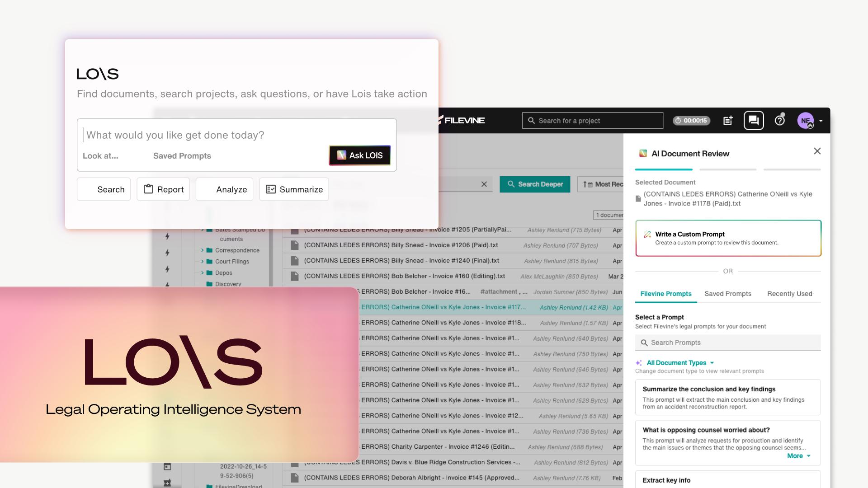Click the Report clipboard icon
The width and height of the screenshot is (868, 488).
148,189
